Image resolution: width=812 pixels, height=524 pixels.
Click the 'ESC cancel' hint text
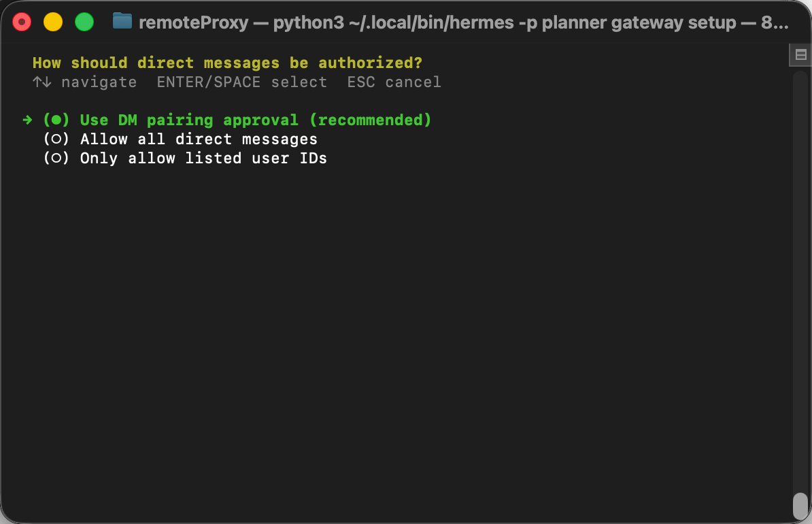point(394,82)
